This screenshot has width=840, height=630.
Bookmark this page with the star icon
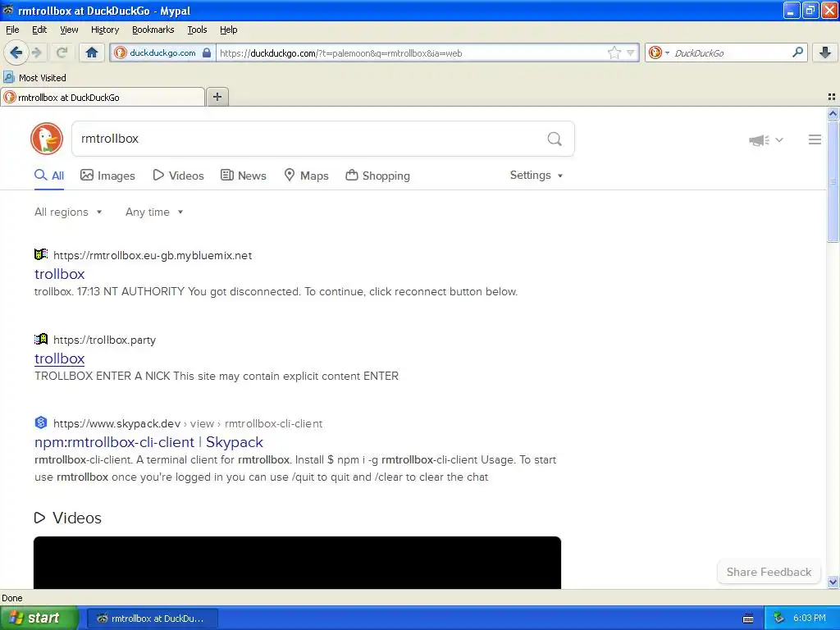click(x=614, y=52)
